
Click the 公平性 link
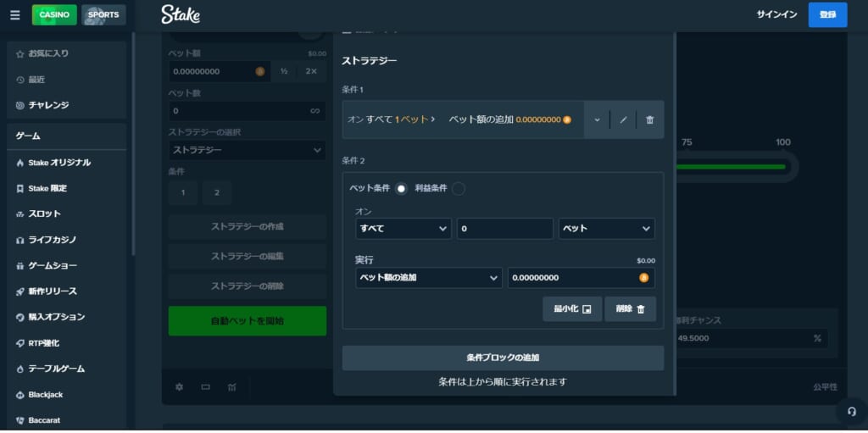[825, 387]
